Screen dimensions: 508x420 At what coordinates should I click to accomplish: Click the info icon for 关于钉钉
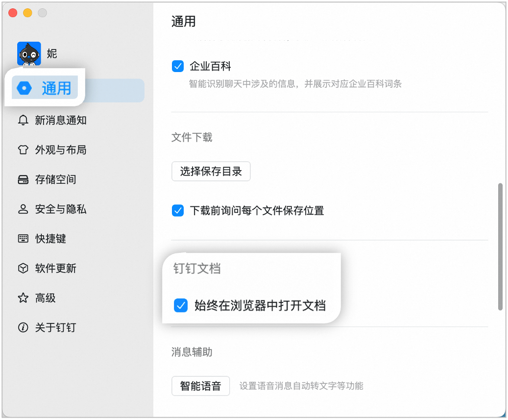coord(23,327)
